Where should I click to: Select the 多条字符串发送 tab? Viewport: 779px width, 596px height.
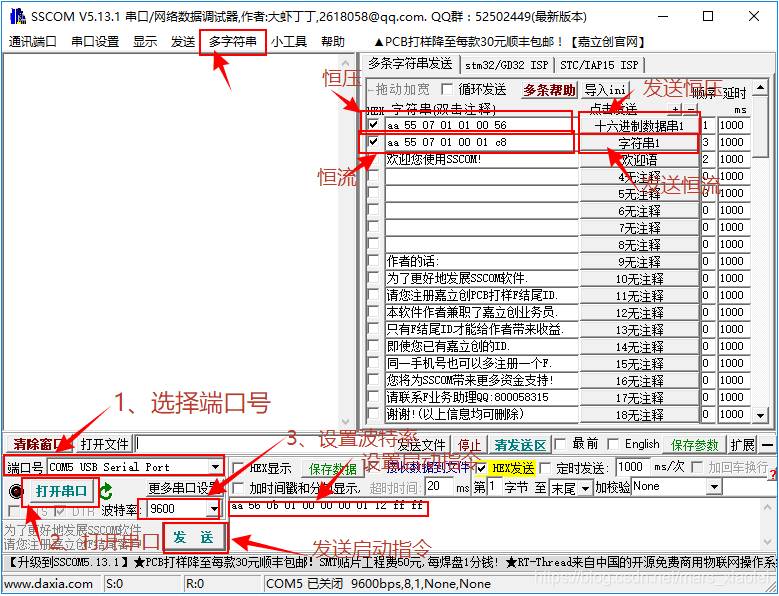click(410, 64)
